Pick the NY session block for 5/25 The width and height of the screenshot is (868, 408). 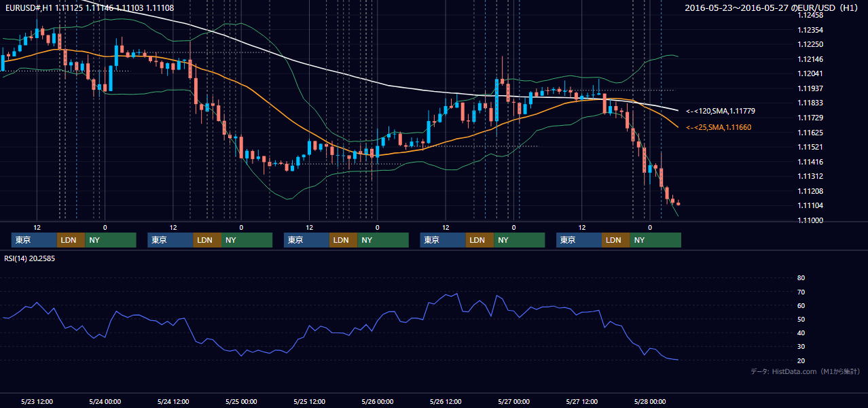(383, 240)
